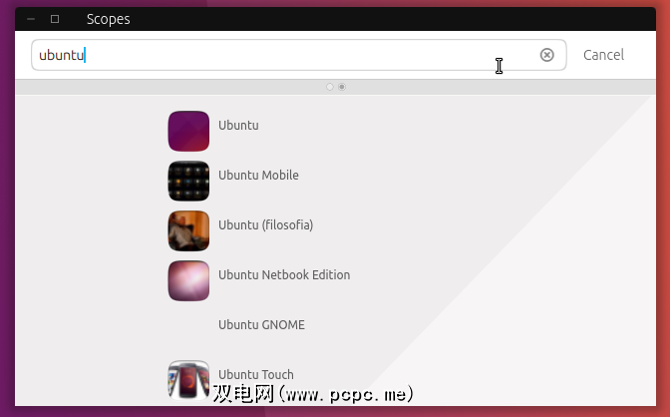Open the Ubuntu (filosofia) result thumbnail
670x417 pixels.
tap(188, 231)
